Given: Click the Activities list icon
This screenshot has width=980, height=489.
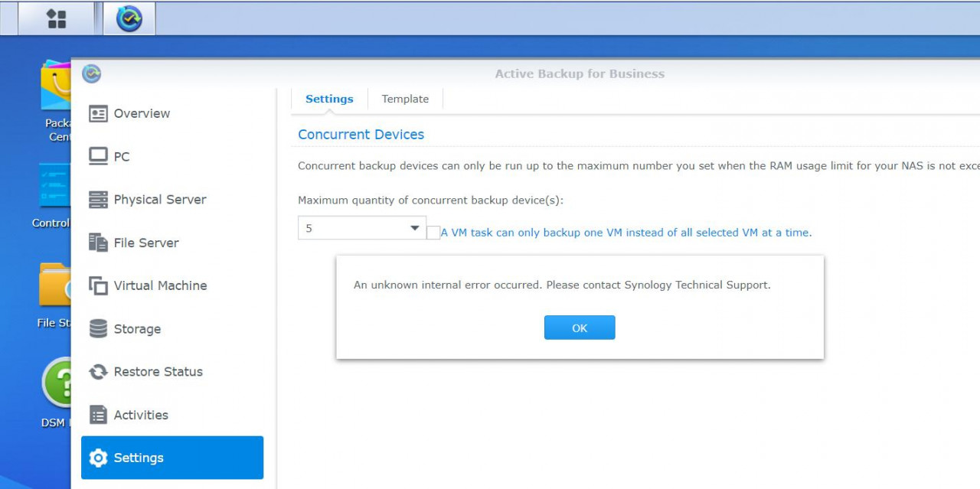Looking at the screenshot, I should point(98,415).
